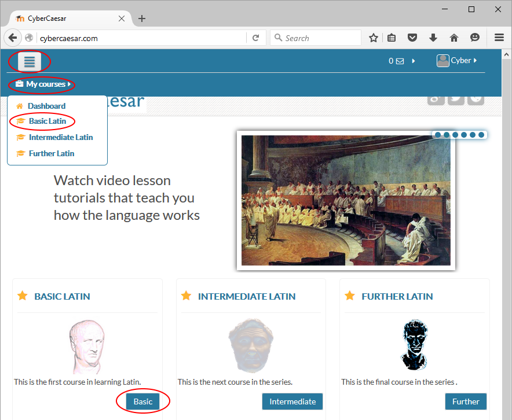Click the cybercaesar.com address bar

(142, 38)
